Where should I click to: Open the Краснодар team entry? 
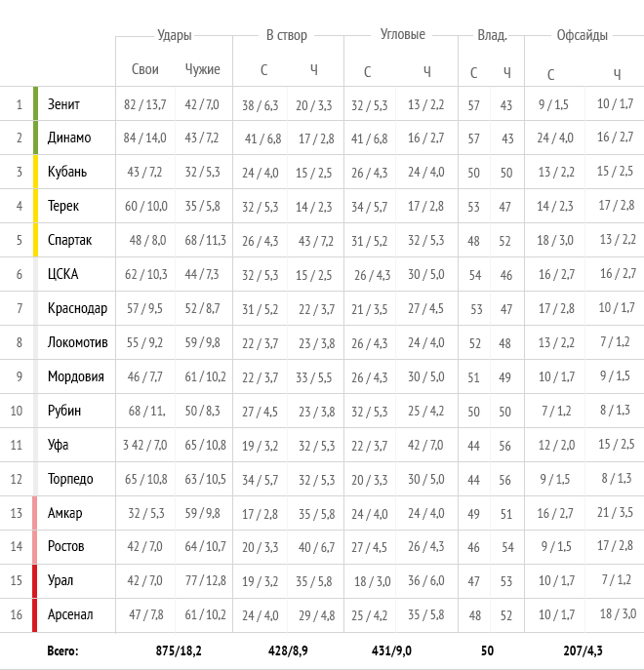point(77,308)
